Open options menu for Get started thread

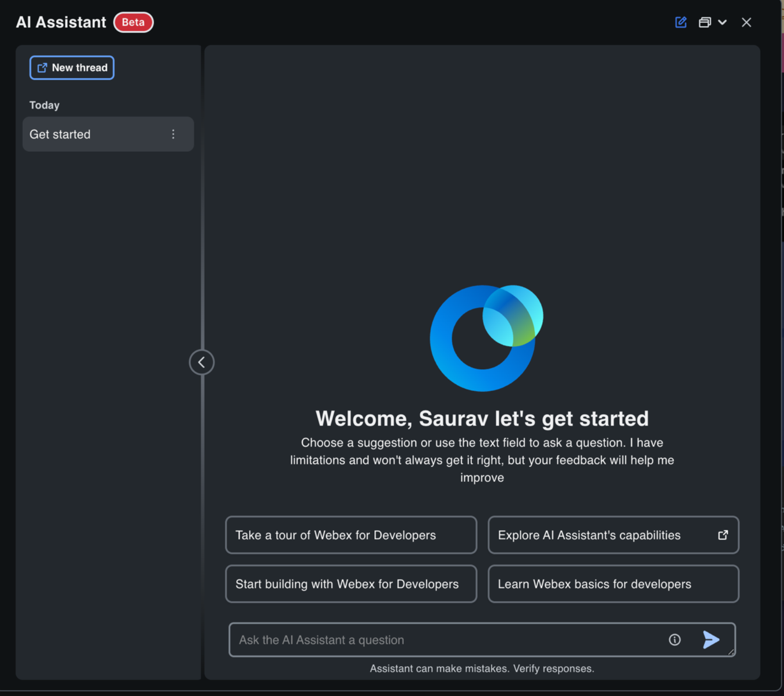173,134
